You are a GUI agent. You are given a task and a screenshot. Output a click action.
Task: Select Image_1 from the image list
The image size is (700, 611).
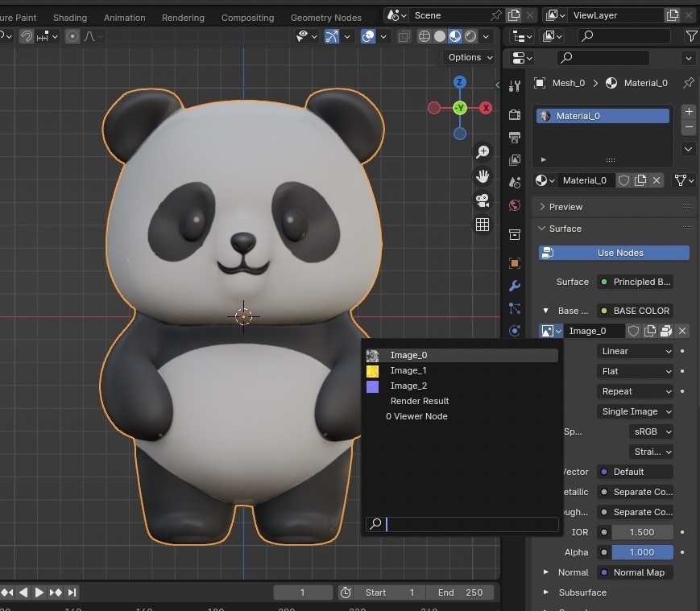click(408, 370)
